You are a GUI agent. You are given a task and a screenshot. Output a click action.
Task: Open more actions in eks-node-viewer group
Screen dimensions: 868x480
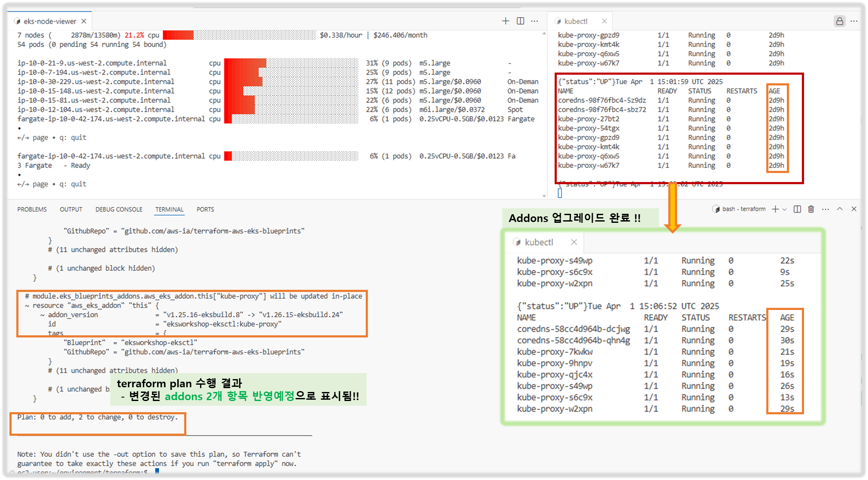[534, 21]
